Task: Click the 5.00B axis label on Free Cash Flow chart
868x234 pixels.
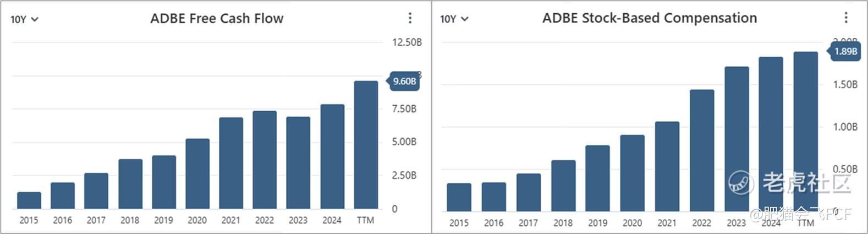Action: [x=404, y=142]
